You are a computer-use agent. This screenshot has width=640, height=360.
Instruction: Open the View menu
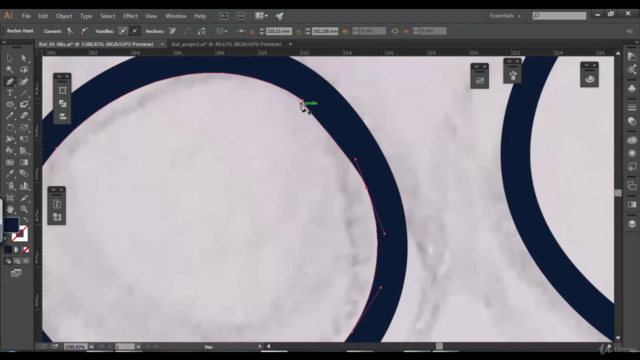[151, 16]
